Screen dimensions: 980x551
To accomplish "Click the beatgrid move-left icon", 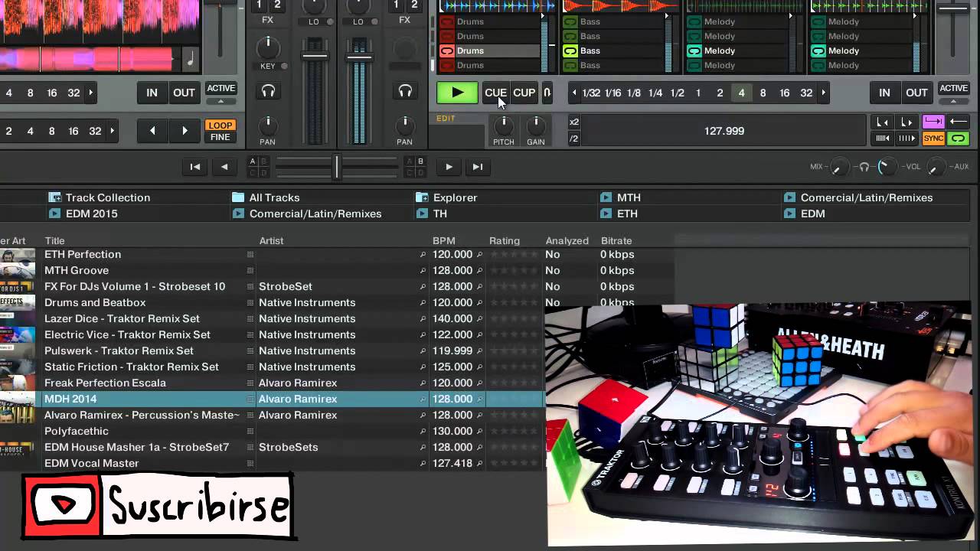I will (883, 139).
